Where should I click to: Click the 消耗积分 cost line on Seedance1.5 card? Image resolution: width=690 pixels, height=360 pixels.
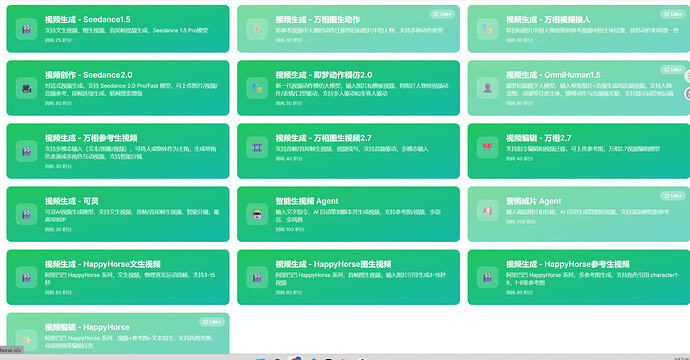58,40
